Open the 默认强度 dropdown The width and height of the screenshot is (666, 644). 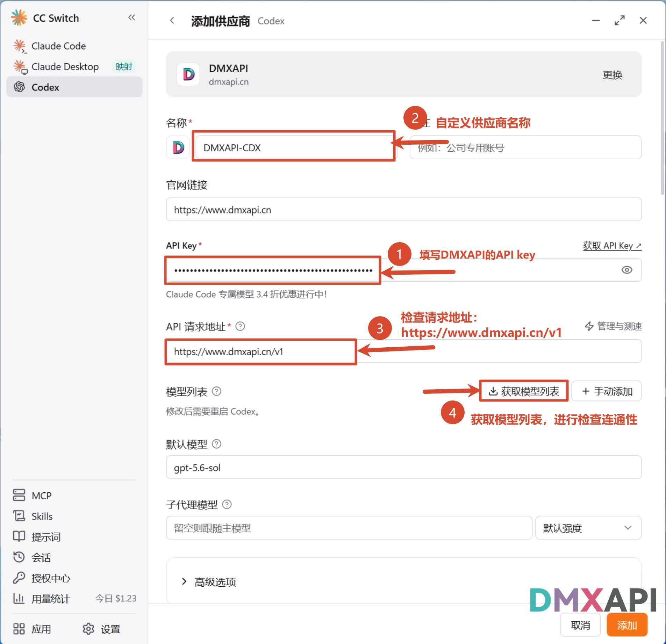588,528
